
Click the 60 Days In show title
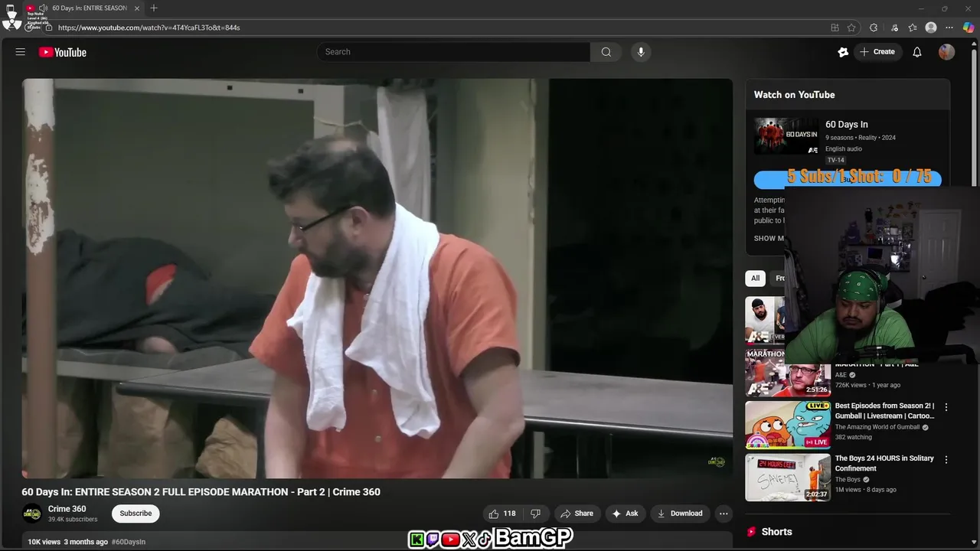pyautogui.click(x=847, y=125)
